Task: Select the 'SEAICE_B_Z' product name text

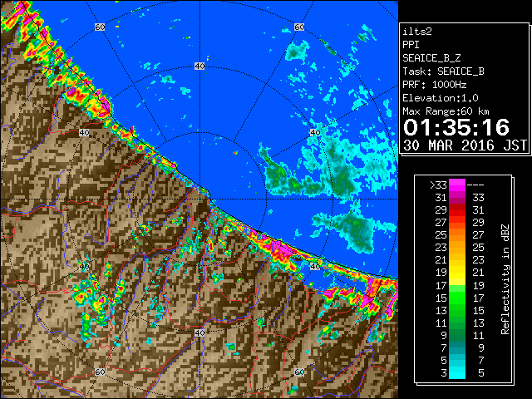Action: (x=431, y=58)
